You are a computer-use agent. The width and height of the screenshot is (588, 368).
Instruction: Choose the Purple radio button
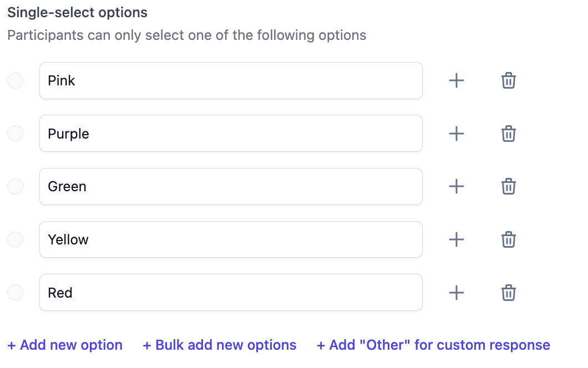point(16,134)
